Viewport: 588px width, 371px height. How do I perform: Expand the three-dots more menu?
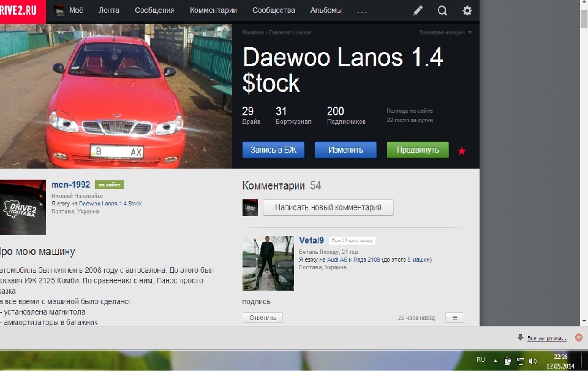pyautogui.click(x=361, y=12)
